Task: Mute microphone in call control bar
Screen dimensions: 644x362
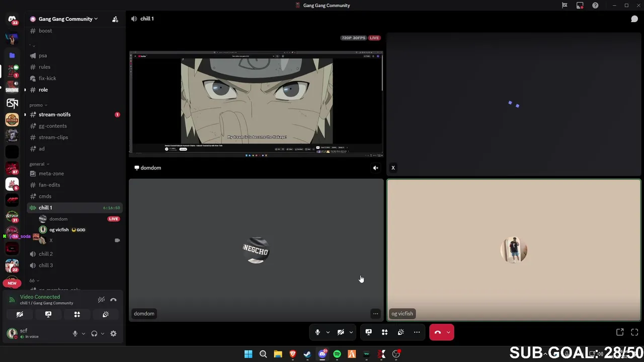Action: 317,332
